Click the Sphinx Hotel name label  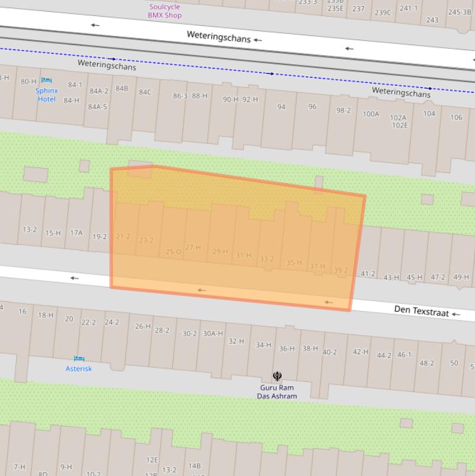pos(46,95)
